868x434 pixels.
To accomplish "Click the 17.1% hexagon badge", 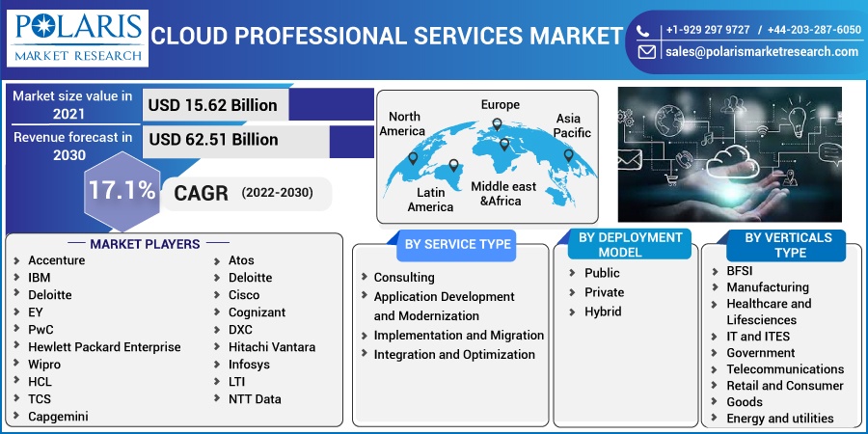I will tap(122, 192).
